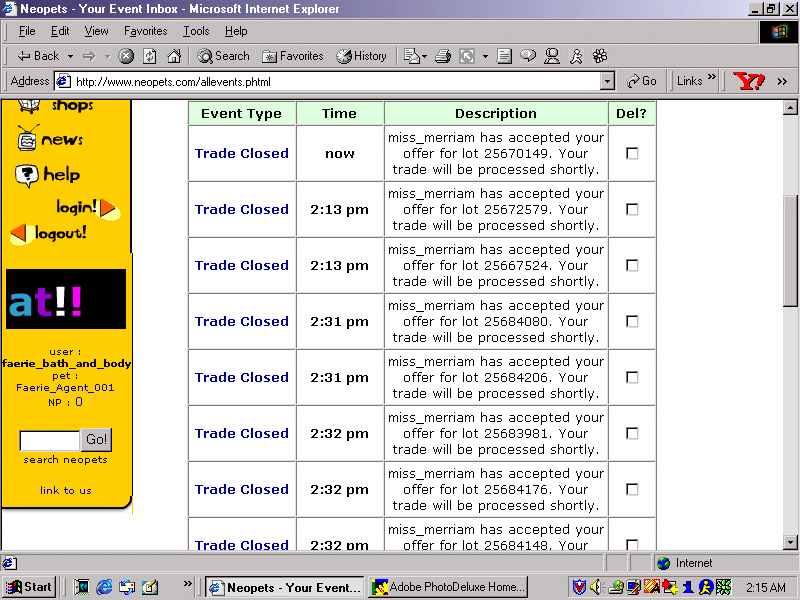The height and width of the screenshot is (600, 800).
Task: Check Del box for lot 25684148
Action: 632,544
